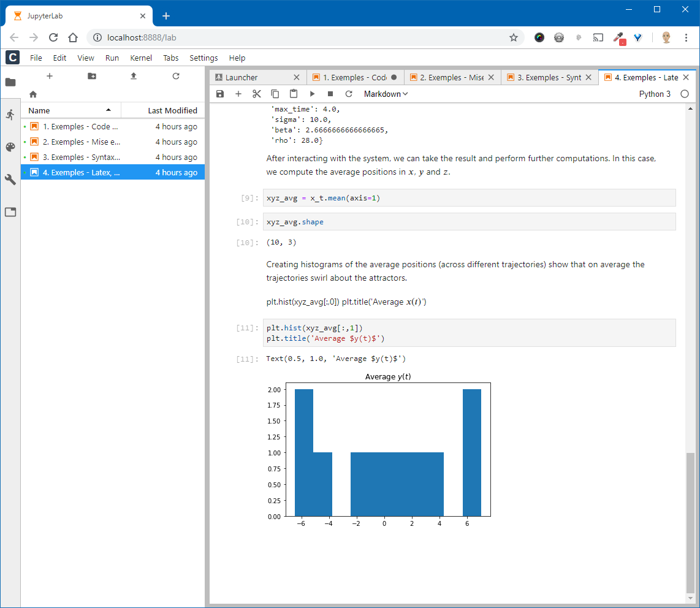The image size is (700, 608).
Task: Click the kernel status circle indicator
Action: pos(685,94)
